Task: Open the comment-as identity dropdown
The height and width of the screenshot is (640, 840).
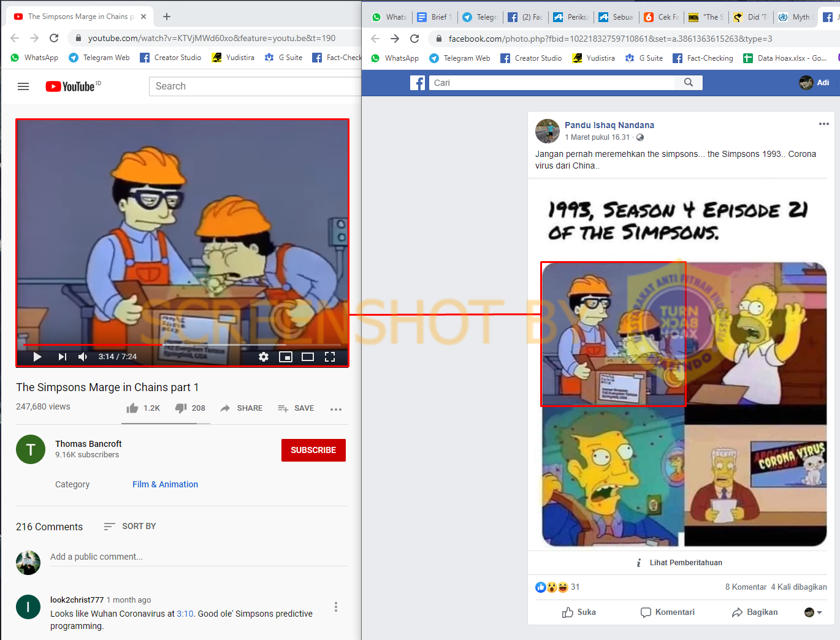Action: click(813, 612)
